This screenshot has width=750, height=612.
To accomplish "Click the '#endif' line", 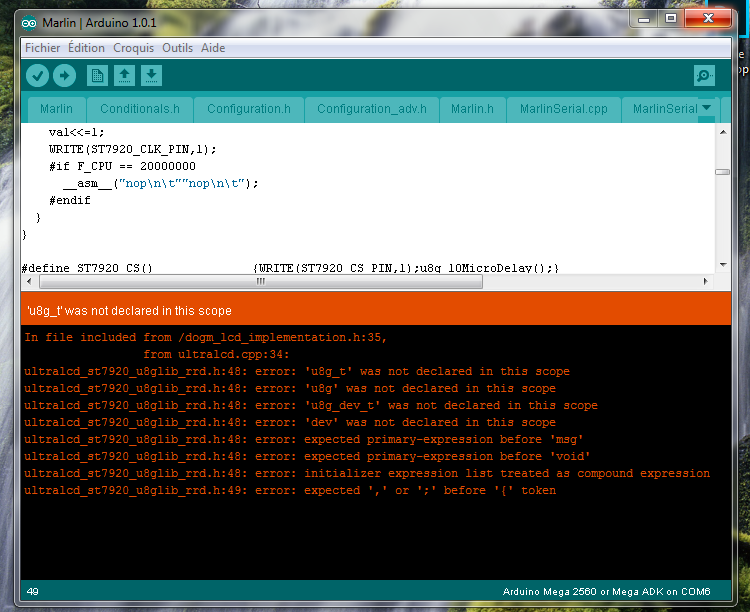I will tap(69, 200).
